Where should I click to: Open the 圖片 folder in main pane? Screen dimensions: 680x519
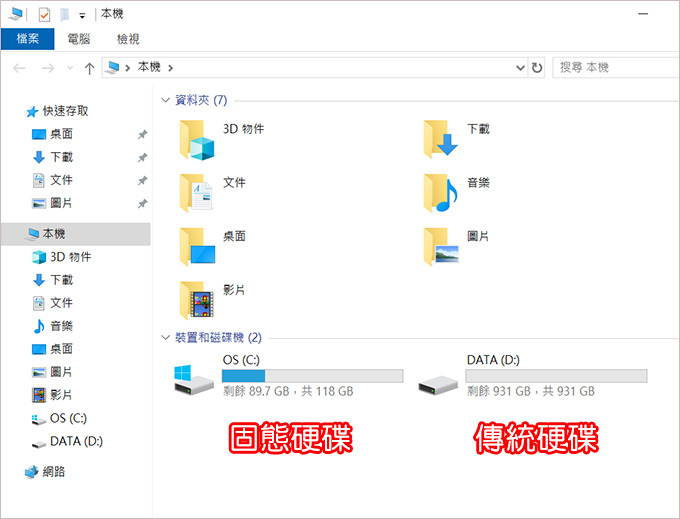click(x=441, y=247)
